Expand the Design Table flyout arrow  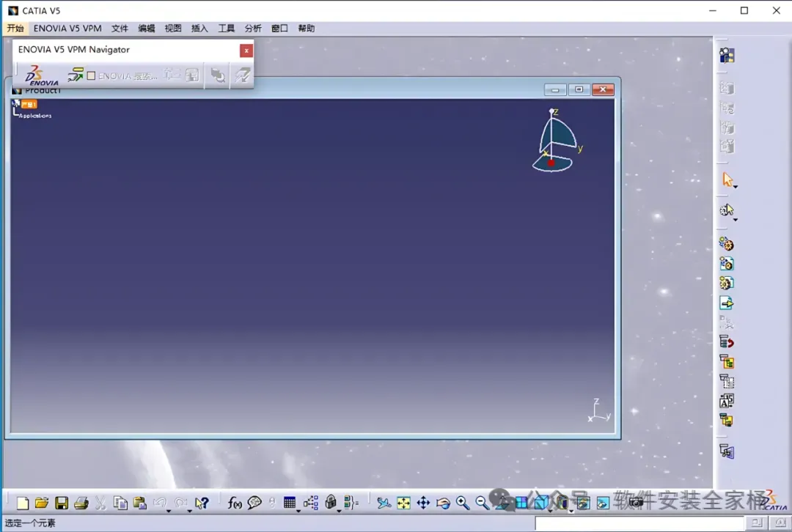pyautogui.click(x=298, y=511)
